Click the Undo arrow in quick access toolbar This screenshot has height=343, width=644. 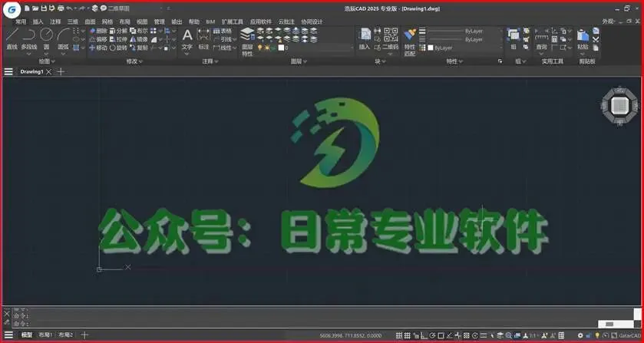[69, 8]
